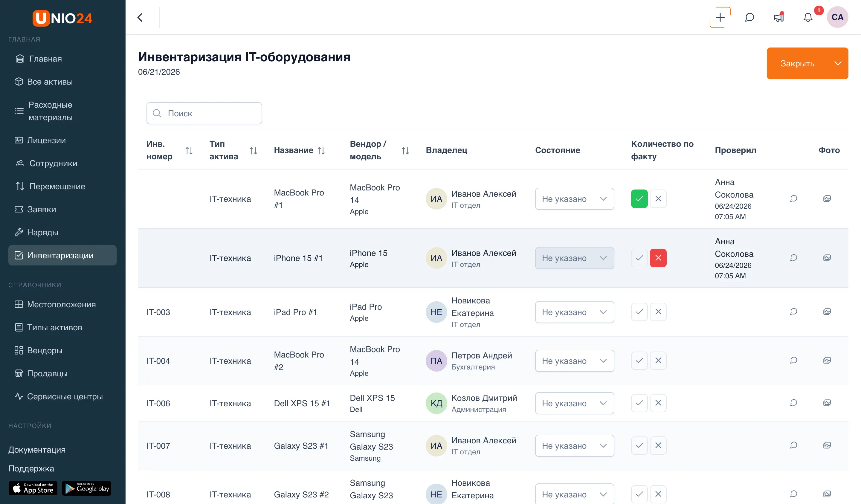Open Местоположения in sidebar
The width and height of the screenshot is (861, 504).
pos(62,304)
